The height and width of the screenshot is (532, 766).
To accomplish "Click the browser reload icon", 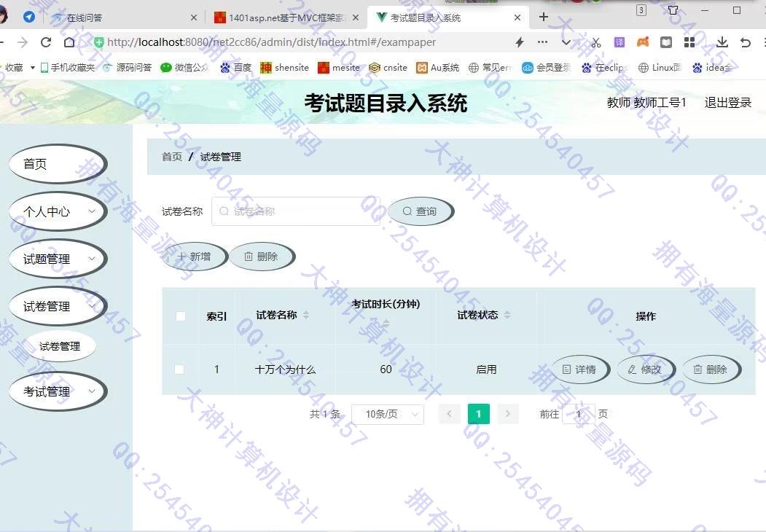I will pyautogui.click(x=46, y=42).
